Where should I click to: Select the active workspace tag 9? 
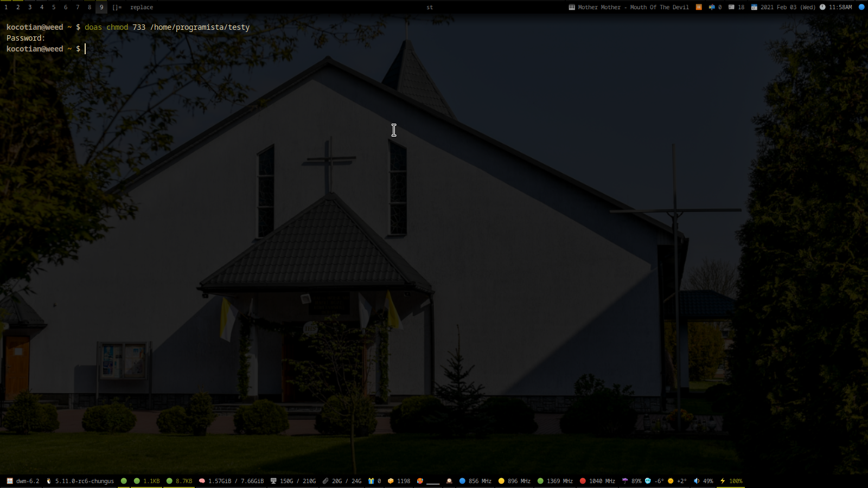pyautogui.click(x=101, y=7)
